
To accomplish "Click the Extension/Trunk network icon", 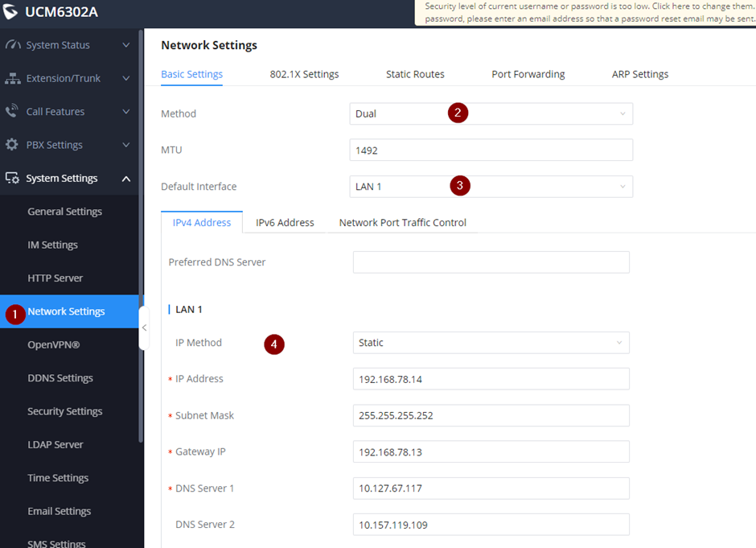I will coord(12,78).
